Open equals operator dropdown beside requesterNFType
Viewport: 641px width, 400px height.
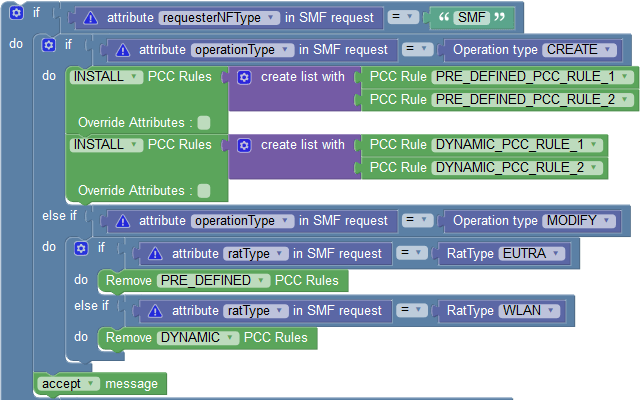pos(403,17)
